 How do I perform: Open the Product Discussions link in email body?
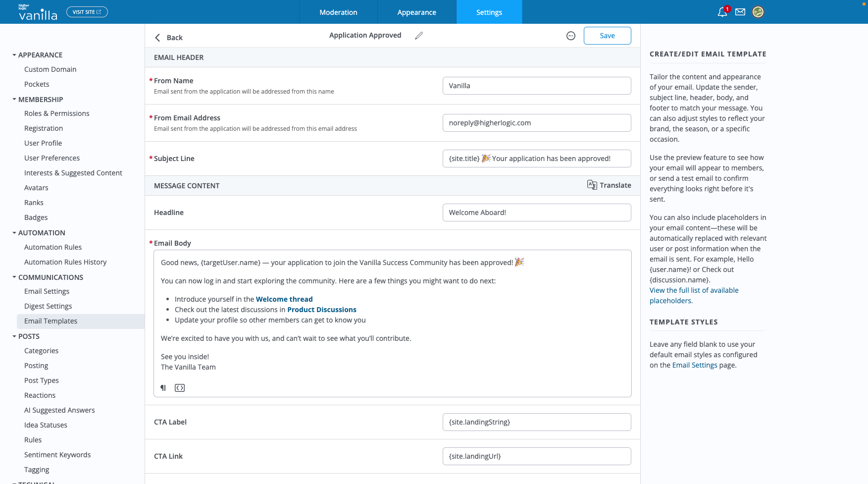tap(322, 310)
